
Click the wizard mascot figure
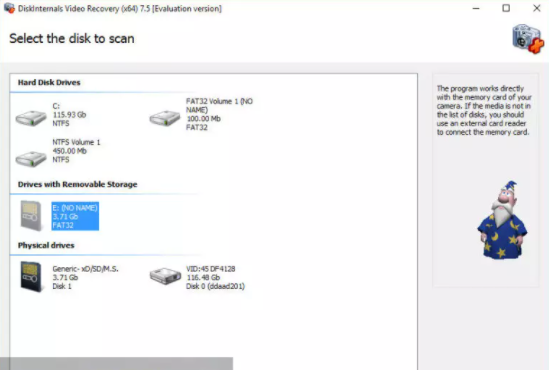point(502,220)
